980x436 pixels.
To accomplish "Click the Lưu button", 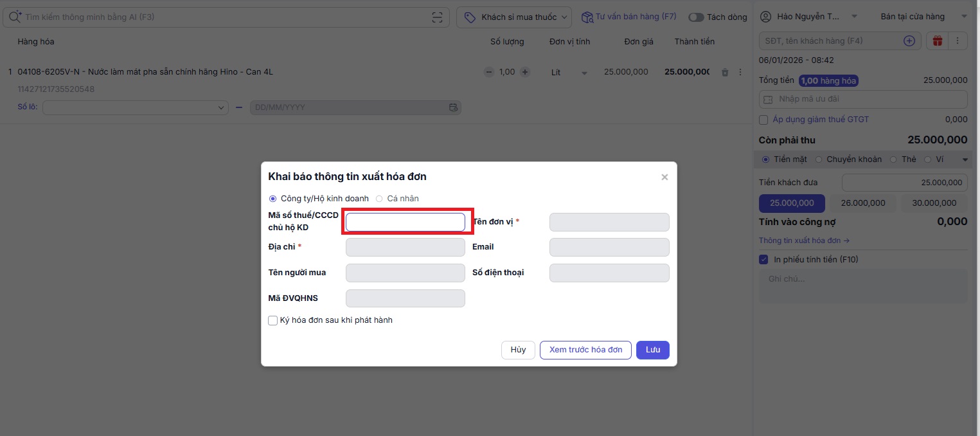I will (x=652, y=350).
